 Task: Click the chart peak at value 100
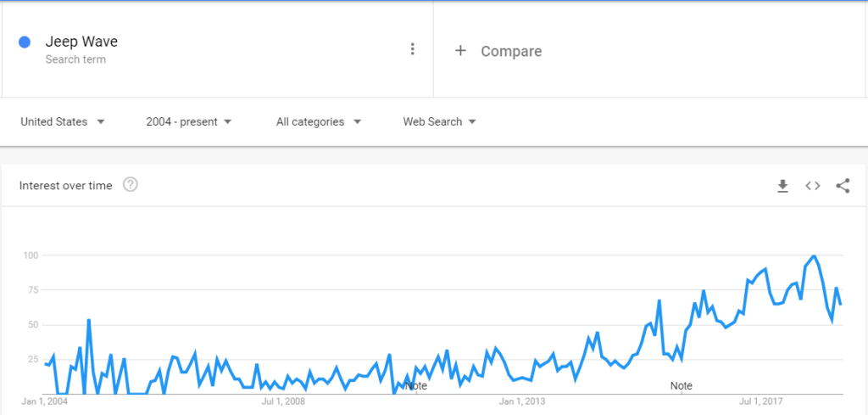pos(814,256)
